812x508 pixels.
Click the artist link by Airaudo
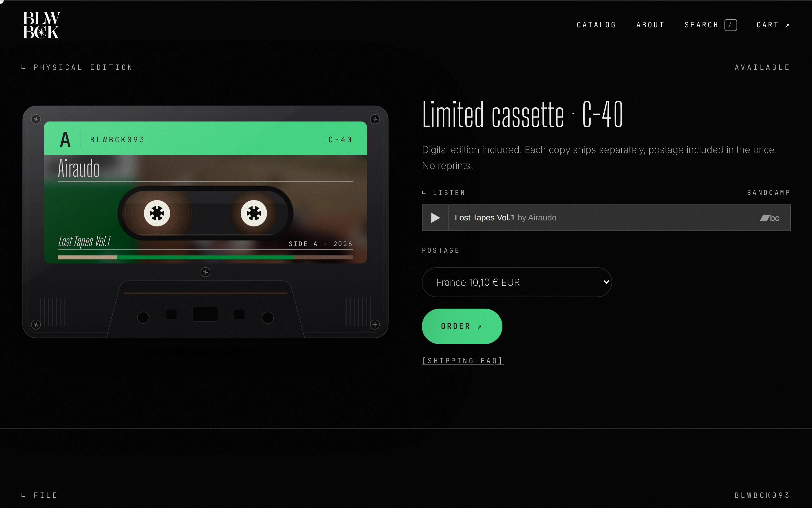(537, 218)
